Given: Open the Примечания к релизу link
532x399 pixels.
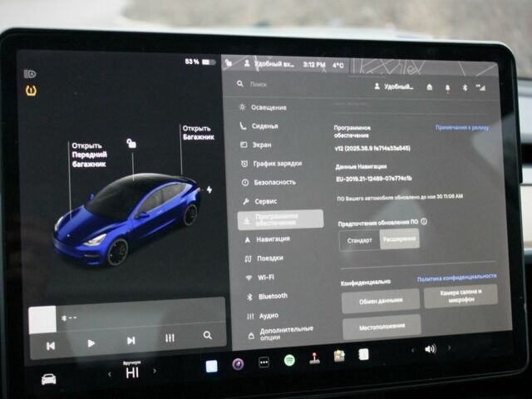Looking at the screenshot, I should (462, 127).
